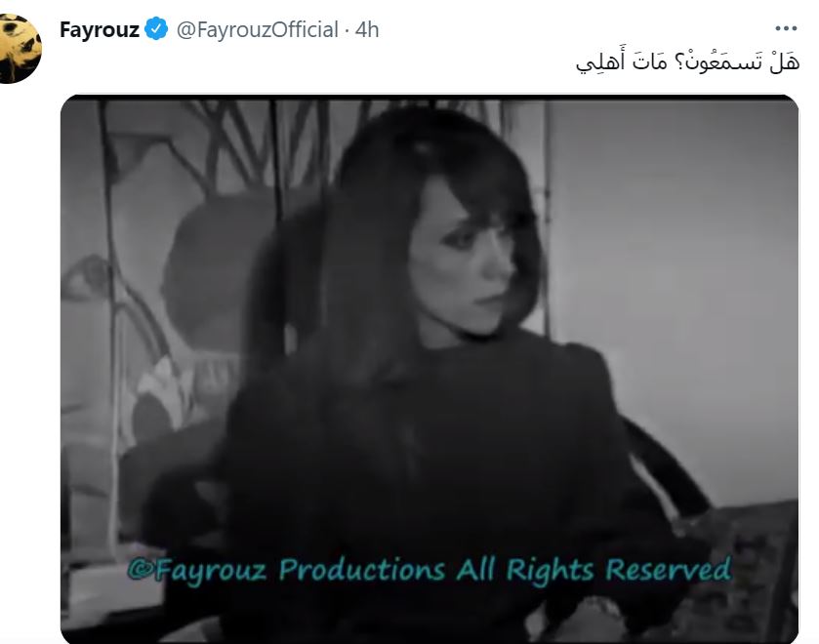Viewport: 819px width, 644px height.
Task: Click the Fayrouz display name
Action: pos(100,30)
